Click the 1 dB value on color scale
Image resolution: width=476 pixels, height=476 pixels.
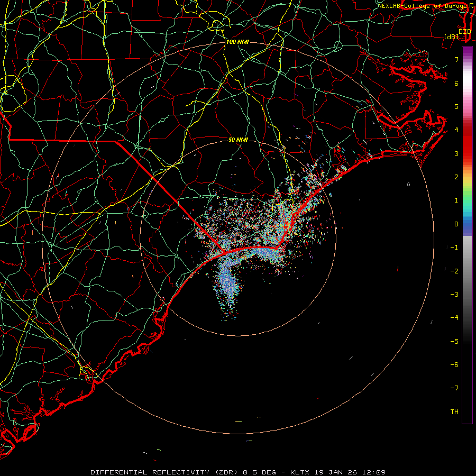click(x=456, y=200)
